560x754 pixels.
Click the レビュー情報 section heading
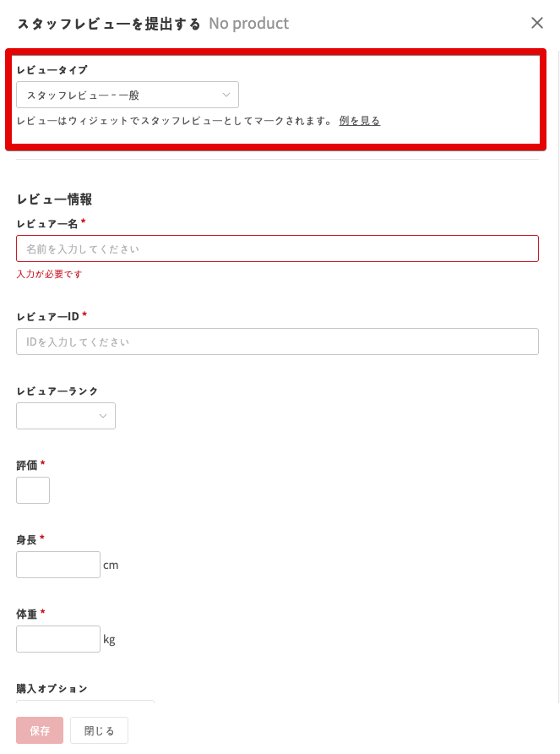coord(54,199)
